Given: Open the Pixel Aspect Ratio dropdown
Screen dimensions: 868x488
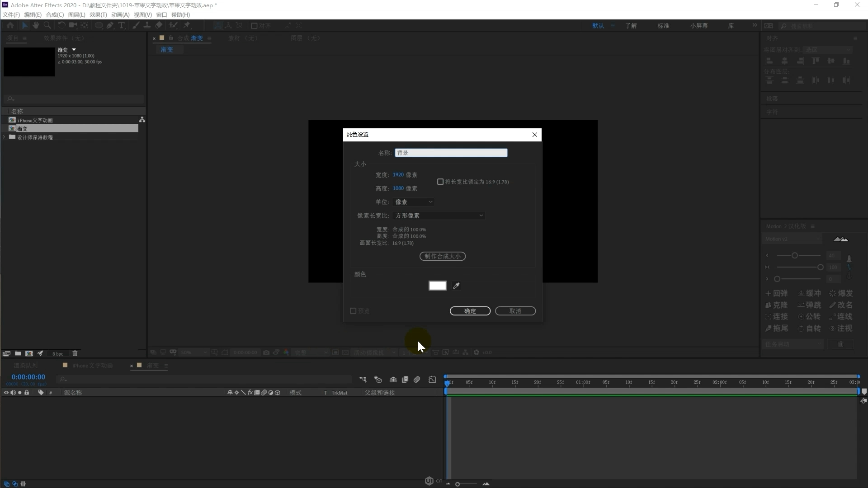Looking at the screenshot, I should click(x=439, y=216).
